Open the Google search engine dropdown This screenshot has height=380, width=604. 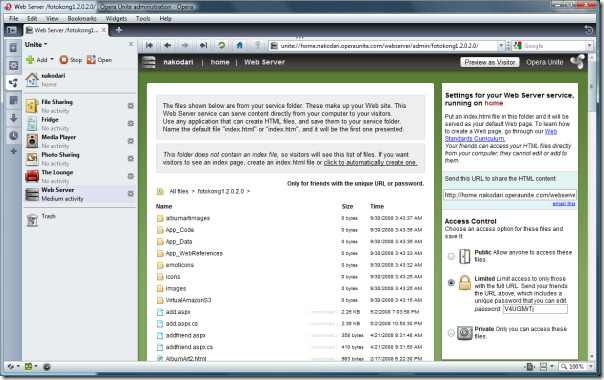(x=589, y=46)
